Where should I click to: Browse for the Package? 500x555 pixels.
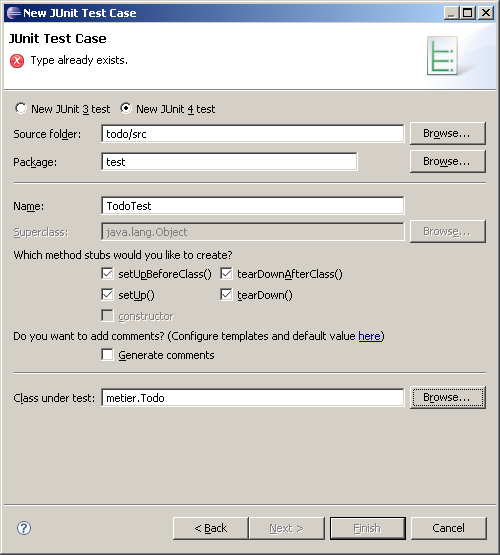[448, 161]
